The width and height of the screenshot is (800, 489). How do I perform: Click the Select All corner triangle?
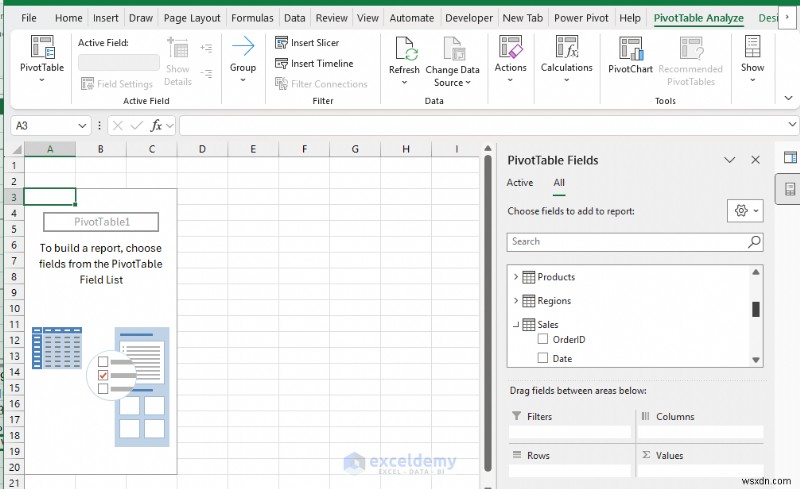click(17, 150)
